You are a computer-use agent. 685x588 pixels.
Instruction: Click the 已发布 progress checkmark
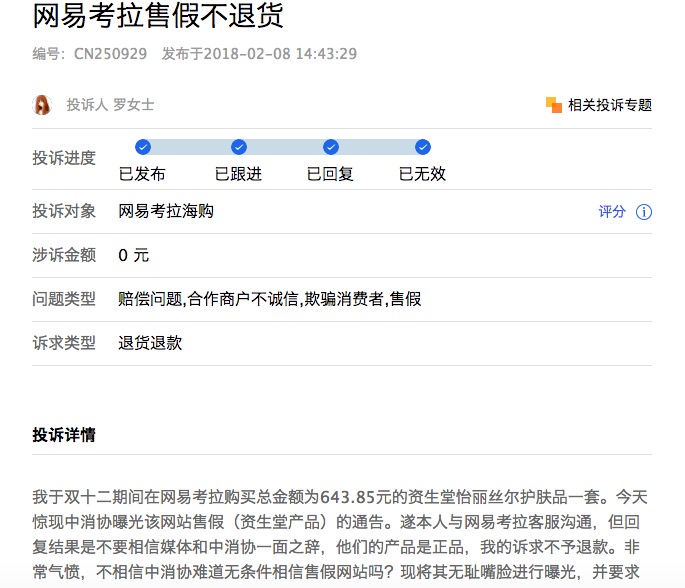tap(143, 147)
